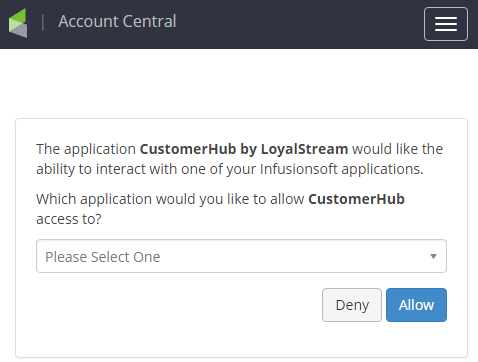Click the Allow button
The width and height of the screenshot is (478, 362).
(x=416, y=305)
